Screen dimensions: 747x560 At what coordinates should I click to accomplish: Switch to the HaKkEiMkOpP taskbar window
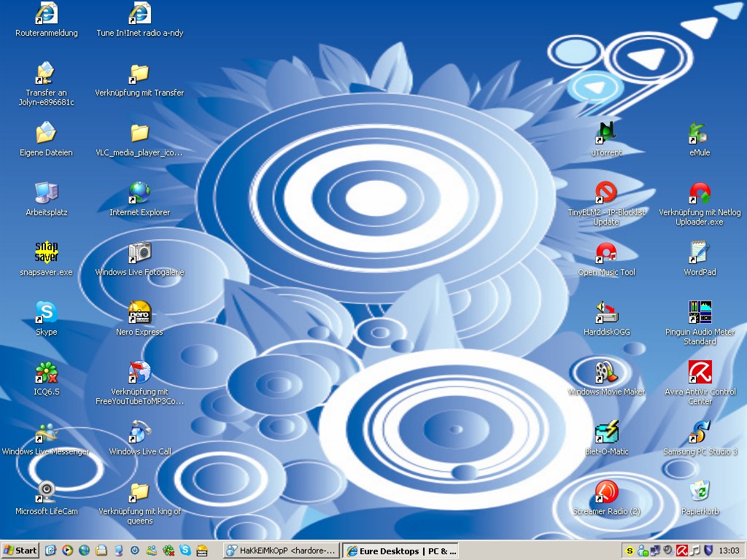point(281,551)
